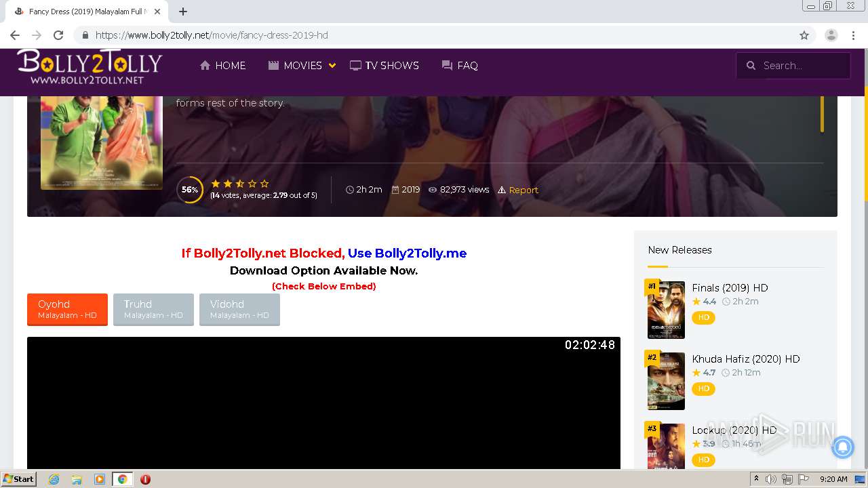Image resolution: width=868 pixels, height=488 pixels.
Task: Open the red Opera taskbar icon
Action: 145,479
